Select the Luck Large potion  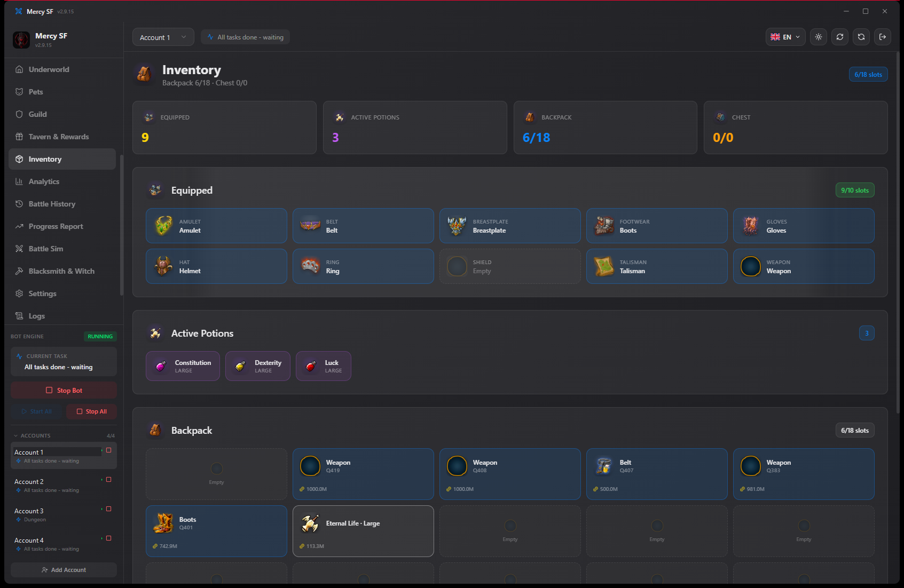pos(324,366)
